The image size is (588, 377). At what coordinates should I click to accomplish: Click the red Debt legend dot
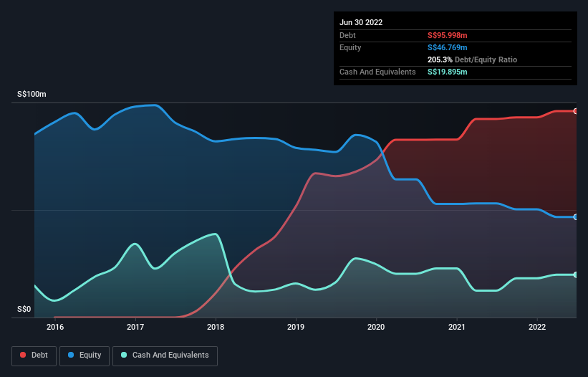[x=23, y=355]
